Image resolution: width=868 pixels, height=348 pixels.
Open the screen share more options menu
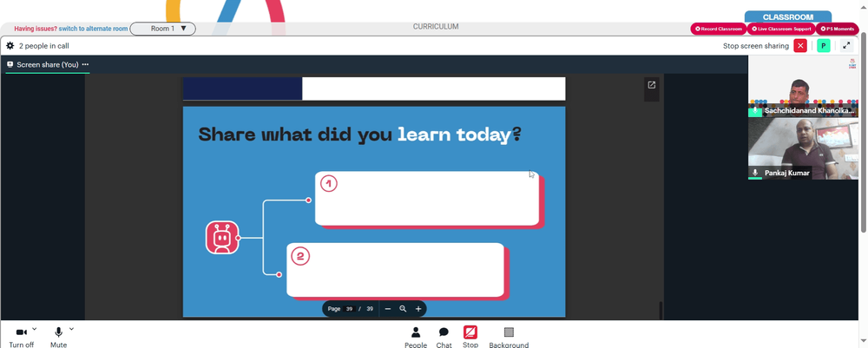[x=85, y=65]
